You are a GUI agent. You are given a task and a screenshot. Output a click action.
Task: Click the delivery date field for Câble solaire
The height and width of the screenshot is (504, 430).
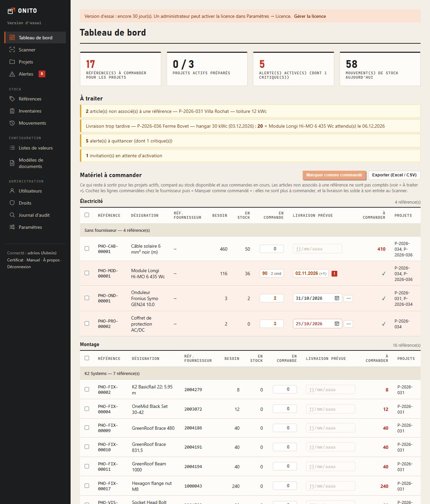pos(317,249)
